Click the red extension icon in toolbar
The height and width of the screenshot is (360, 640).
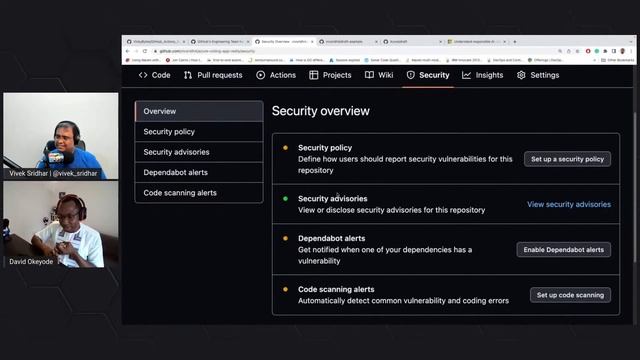point(588,51)
